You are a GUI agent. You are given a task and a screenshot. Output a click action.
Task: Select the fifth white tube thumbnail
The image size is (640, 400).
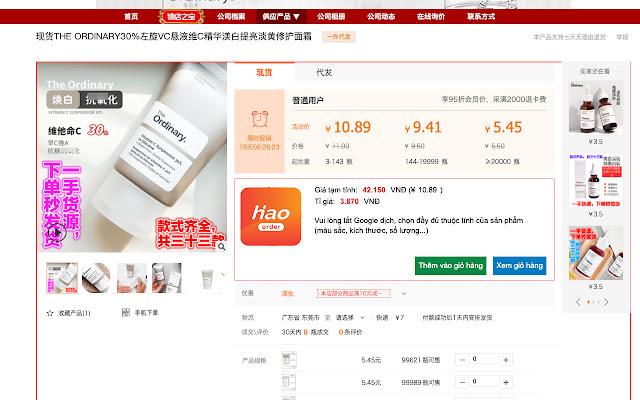207,279
